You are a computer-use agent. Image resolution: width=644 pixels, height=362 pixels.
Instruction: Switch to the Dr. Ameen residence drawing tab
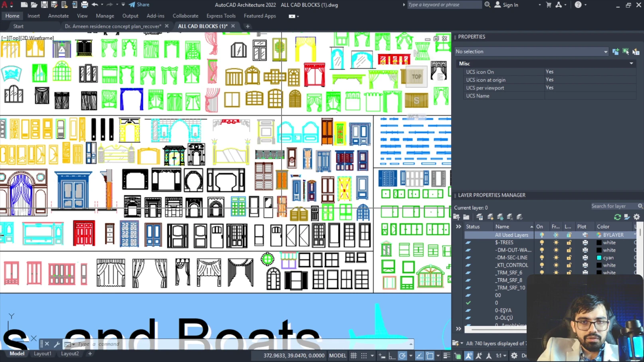pos(113,26)
